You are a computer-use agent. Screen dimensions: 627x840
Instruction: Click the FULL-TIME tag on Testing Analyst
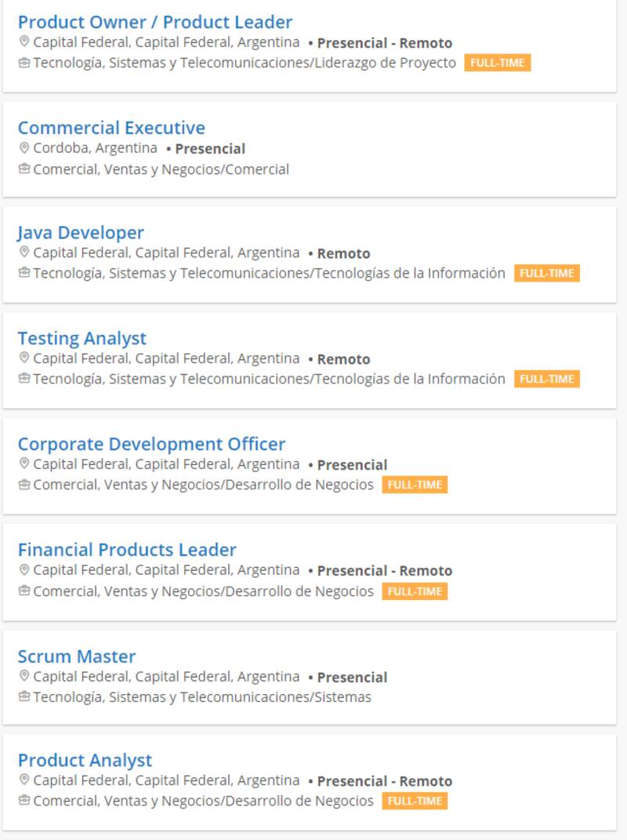point(547,380)
